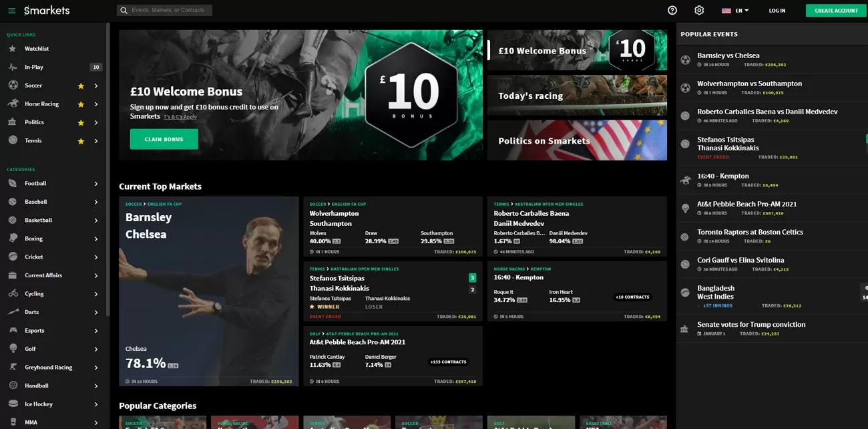This screenshot has width=868, height=429.
Task: Select the Today's racing banner tab
Action: (577, 96)
